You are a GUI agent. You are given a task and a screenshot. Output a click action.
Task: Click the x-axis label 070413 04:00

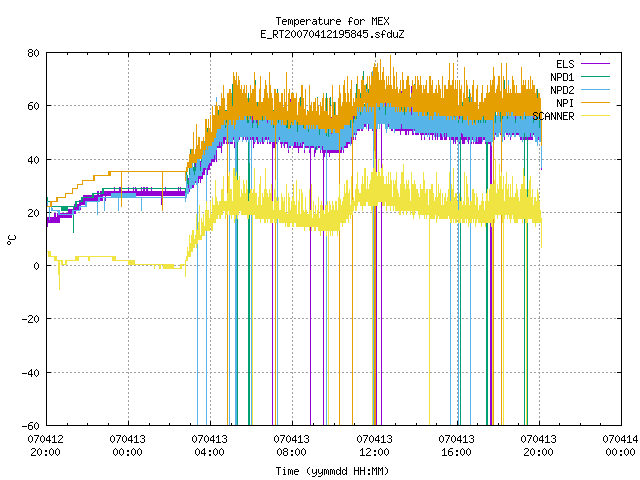tap(209, 446)
